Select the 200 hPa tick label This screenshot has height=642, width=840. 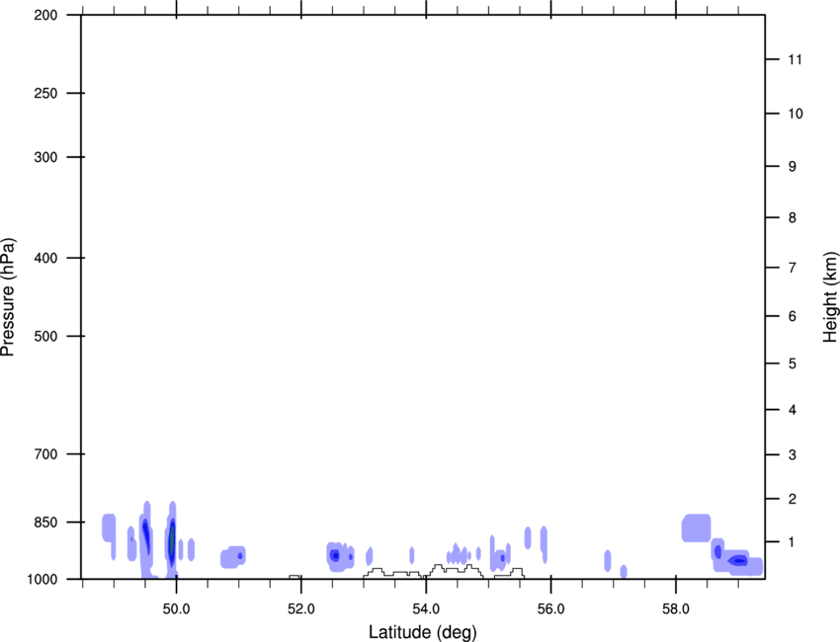(45, 16)
